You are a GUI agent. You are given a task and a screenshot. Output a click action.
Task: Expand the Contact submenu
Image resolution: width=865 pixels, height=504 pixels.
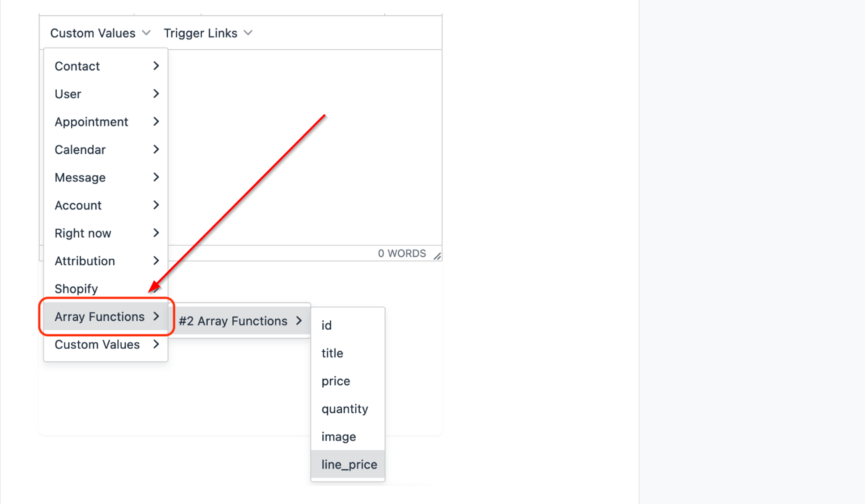pos(106,66)
